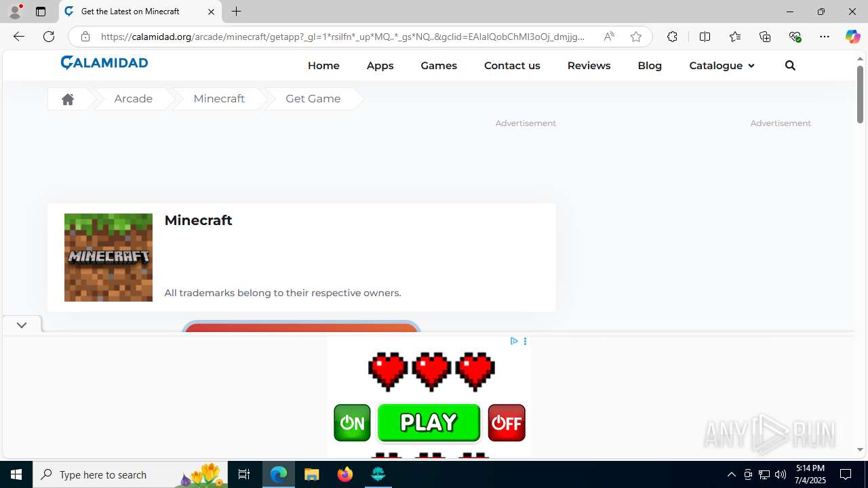Viewport: 868px width, 488px height.
Task: Click the page vertical scrollbar thumb
Action: (x=860, y=94)
